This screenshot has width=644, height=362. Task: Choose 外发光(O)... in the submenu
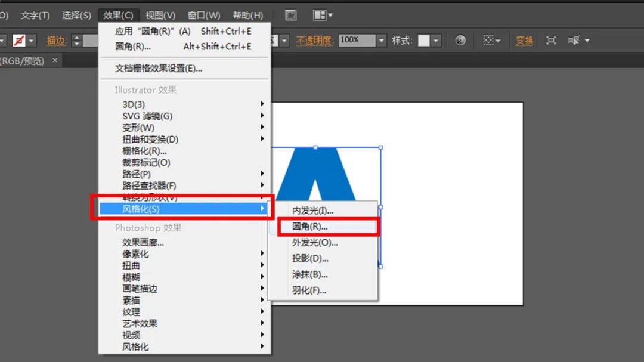tap(323, 243)
